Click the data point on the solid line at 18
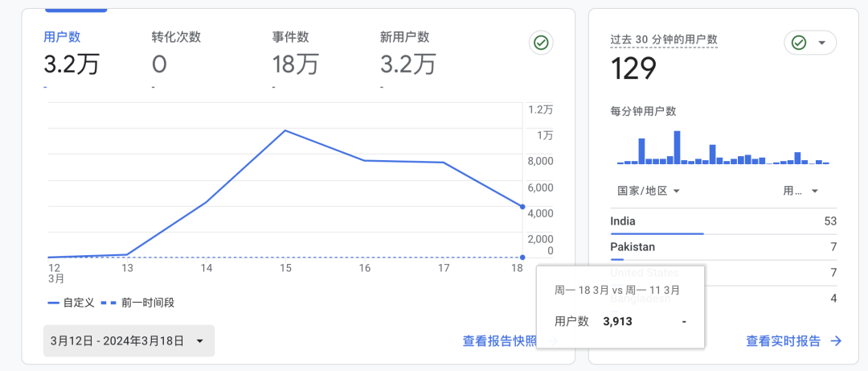Screen dimensions: 868x371 tap(522, 206)
